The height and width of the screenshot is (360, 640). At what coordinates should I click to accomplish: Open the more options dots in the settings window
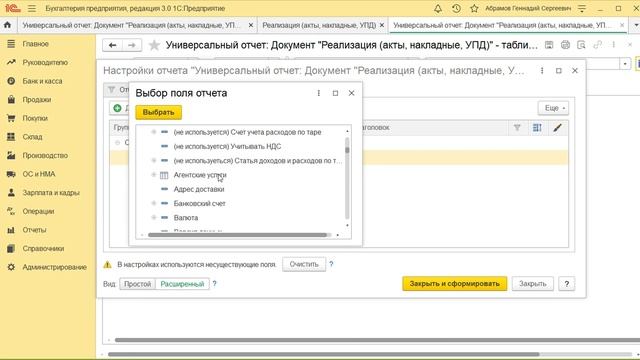click(x=542, y=71)
